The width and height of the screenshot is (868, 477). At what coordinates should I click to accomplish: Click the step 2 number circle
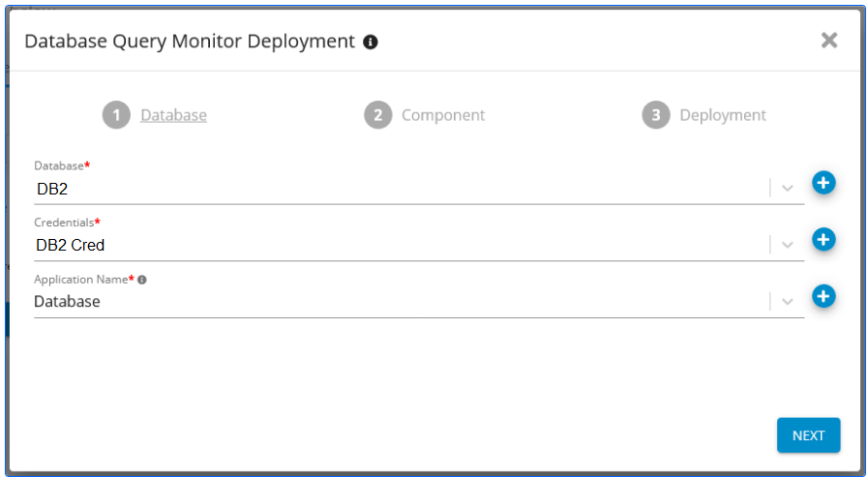tap(377, 115)
